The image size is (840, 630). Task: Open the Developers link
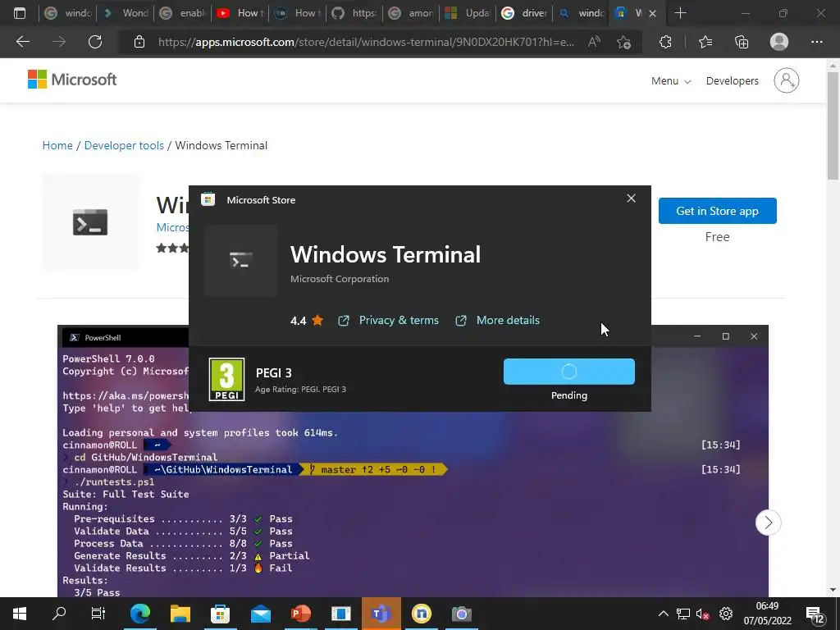[732, 81]
